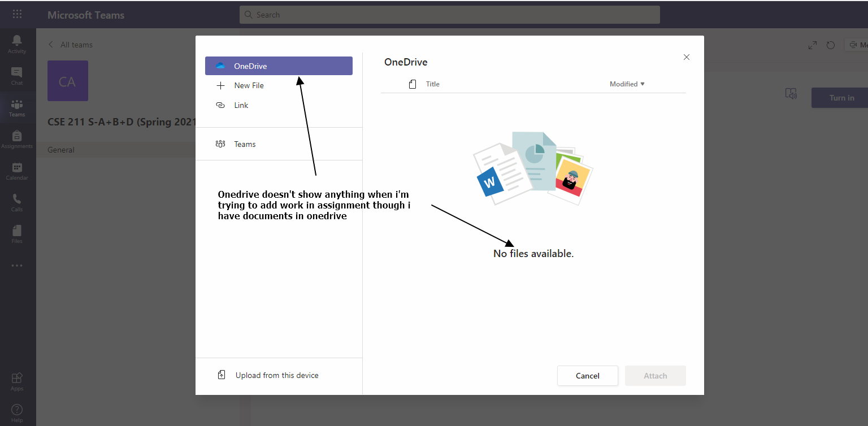
Task: Open the CA team avatar
Action: (68, 81)
